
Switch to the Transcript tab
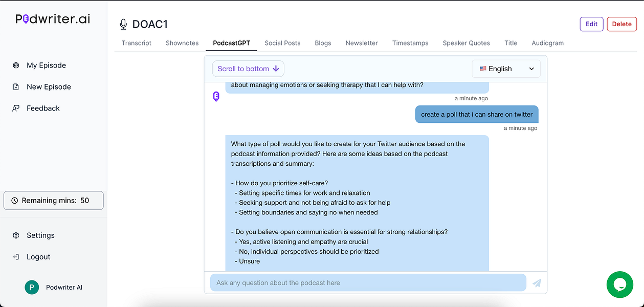click(136, 43)
